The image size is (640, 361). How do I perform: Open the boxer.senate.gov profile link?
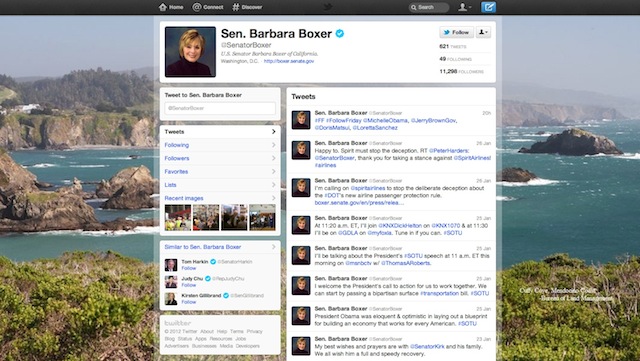point(289,61)
